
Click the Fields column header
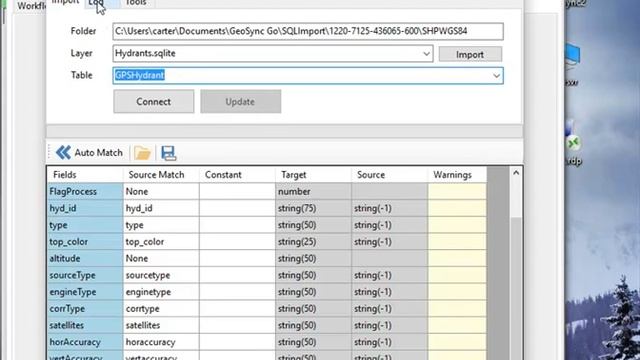click(x=85, y=175)
